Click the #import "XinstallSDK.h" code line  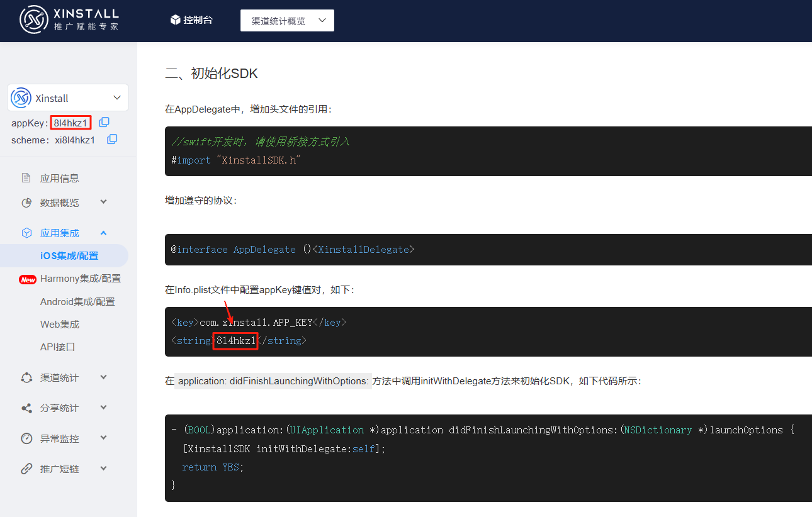tap(236, 160)
